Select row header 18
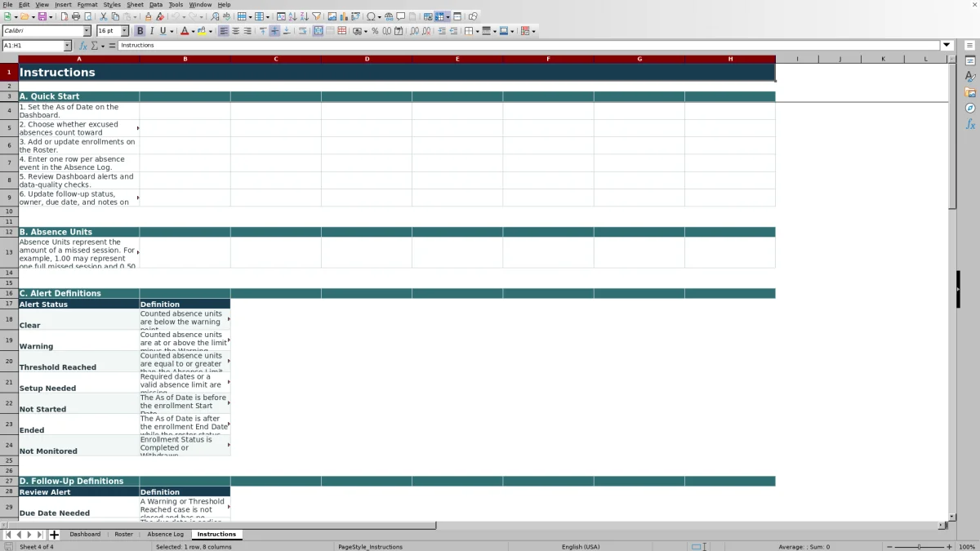Viewport: 980px width, 551px height. 9,319
